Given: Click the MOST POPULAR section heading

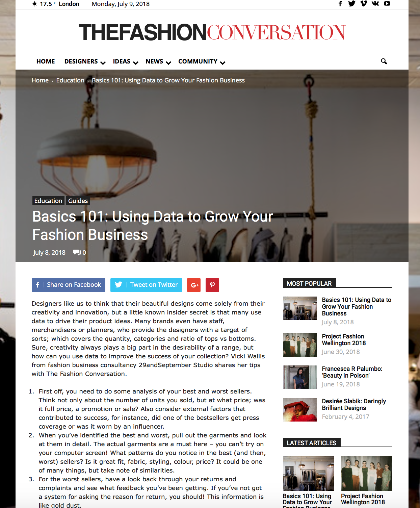Looking at the screenshot, I should click(x=309, y=283).
